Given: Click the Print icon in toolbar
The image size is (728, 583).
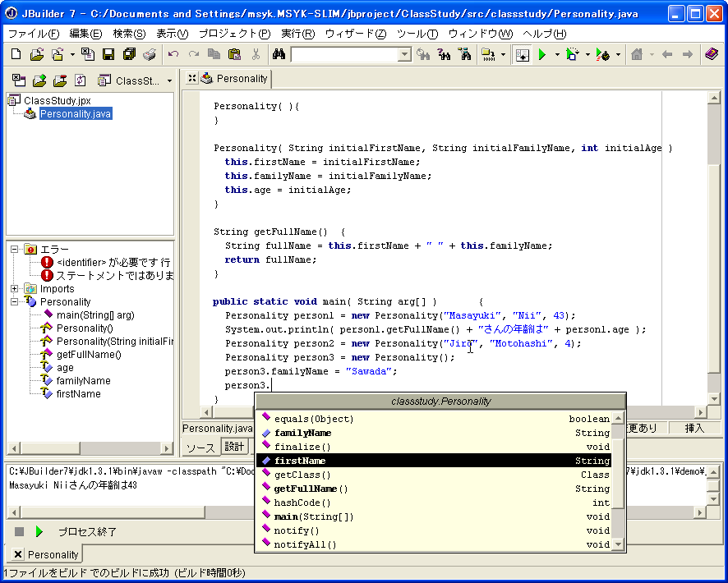Looking at the screenshot, I should 149,54.
